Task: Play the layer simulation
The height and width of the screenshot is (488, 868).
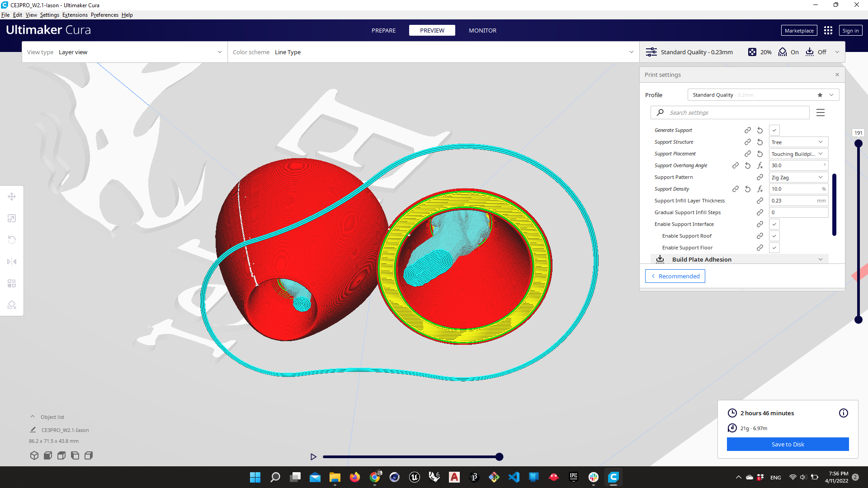Action: click(313, 457)
